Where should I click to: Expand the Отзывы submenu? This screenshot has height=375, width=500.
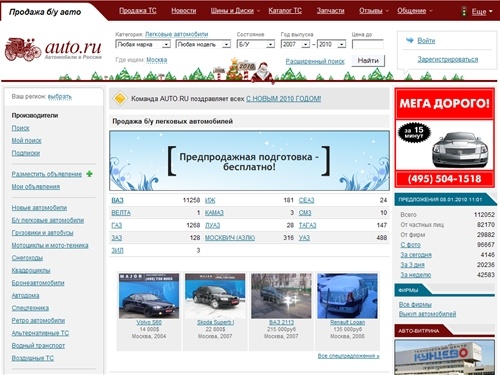[387, 11]
